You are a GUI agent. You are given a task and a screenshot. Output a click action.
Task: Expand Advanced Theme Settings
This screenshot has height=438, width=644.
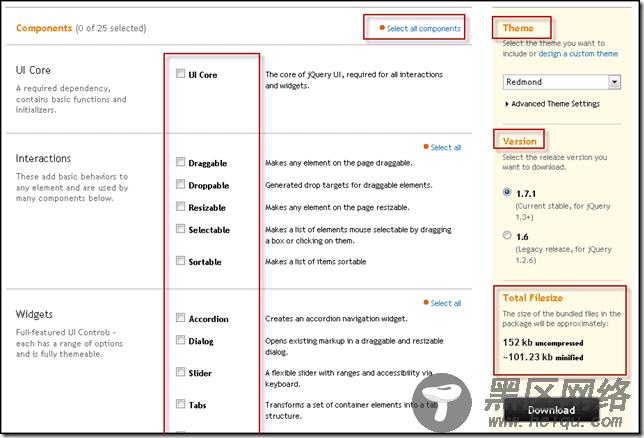click(552, 104)
